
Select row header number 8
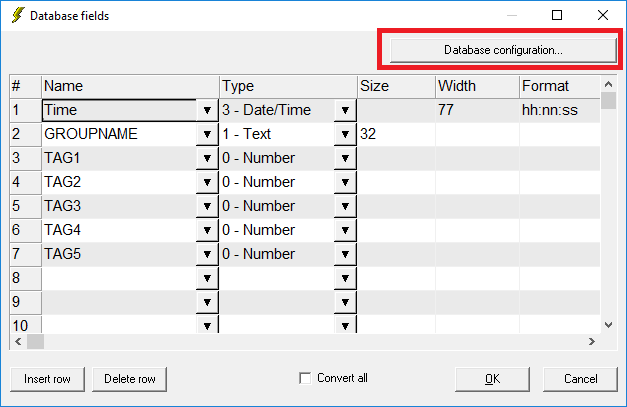click(25, 278)
